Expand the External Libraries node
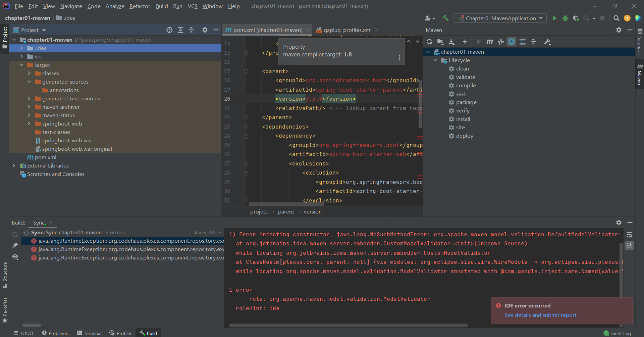 tap(14, 165)
